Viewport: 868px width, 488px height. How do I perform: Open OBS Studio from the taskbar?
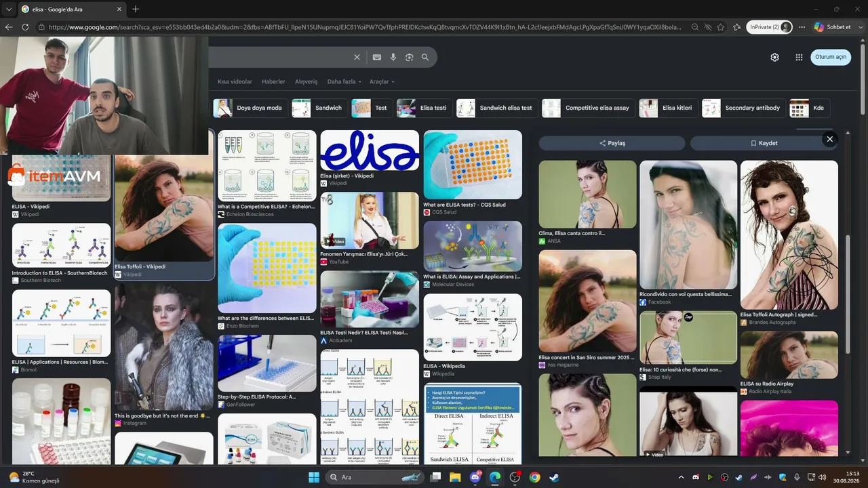point(515,477)
